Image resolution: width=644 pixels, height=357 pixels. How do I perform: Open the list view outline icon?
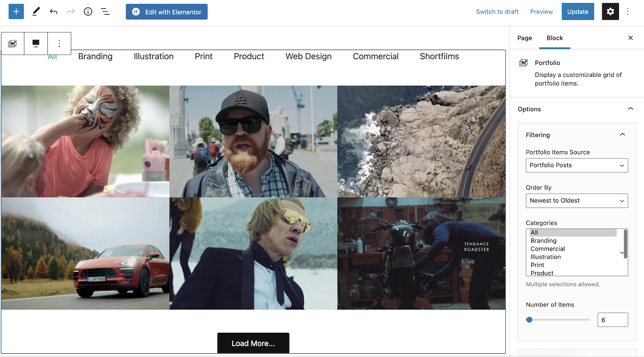click(105, 11)
